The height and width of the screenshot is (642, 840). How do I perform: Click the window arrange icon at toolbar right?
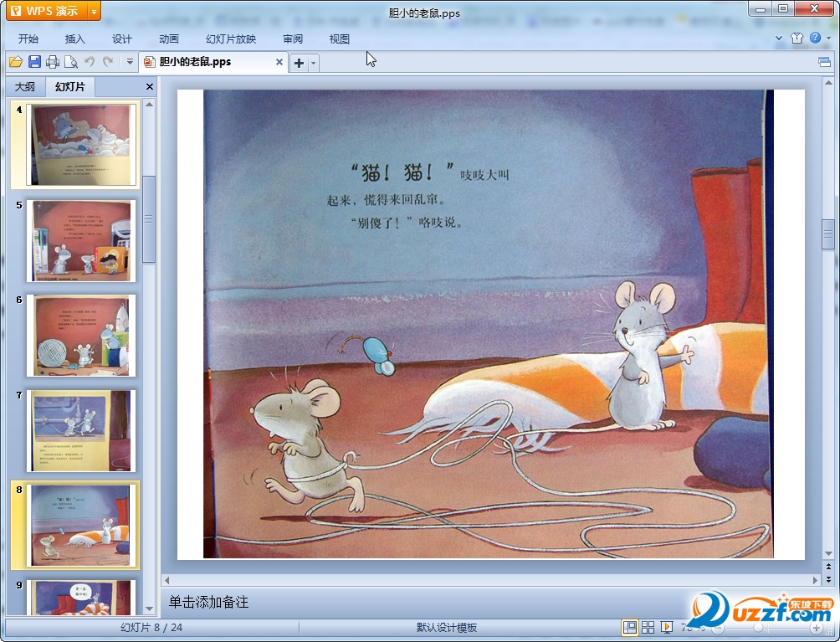click(824, 62)
